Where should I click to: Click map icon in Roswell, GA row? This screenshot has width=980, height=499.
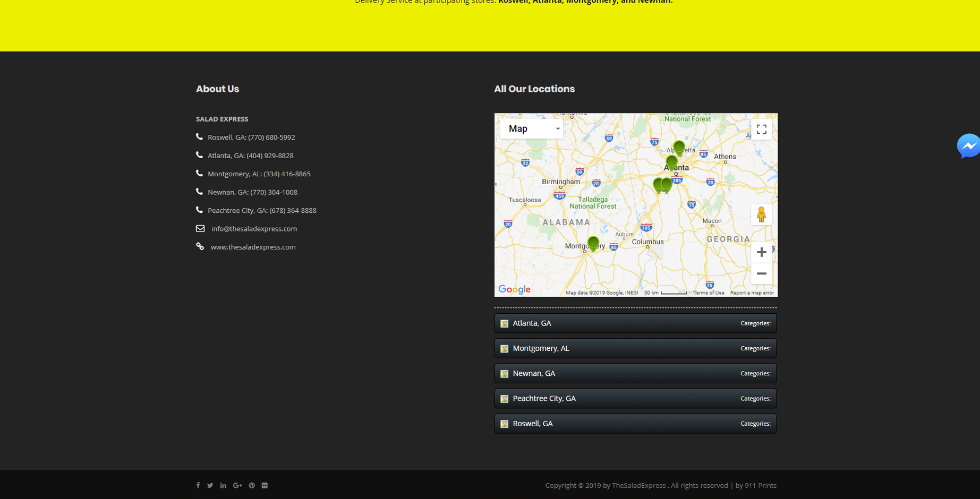tap(505, 424)
